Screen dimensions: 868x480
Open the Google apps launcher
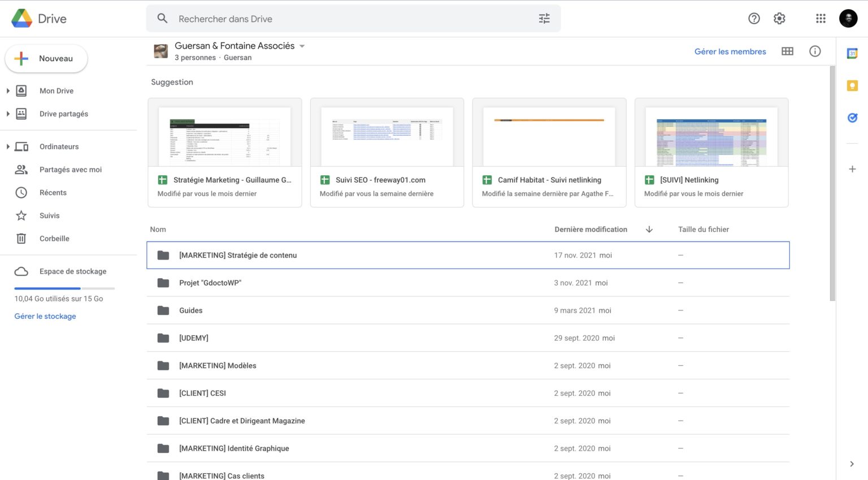click(821, 18)
